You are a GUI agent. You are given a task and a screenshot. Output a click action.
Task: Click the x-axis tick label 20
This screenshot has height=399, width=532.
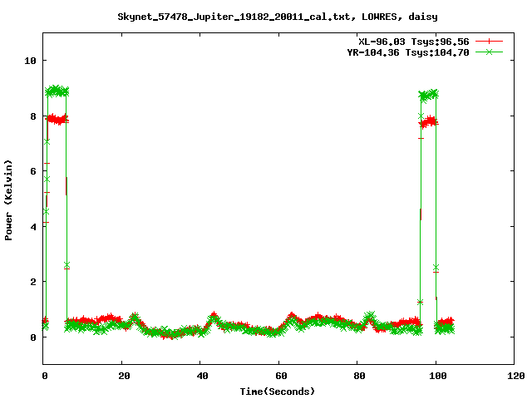pos(124,376)
